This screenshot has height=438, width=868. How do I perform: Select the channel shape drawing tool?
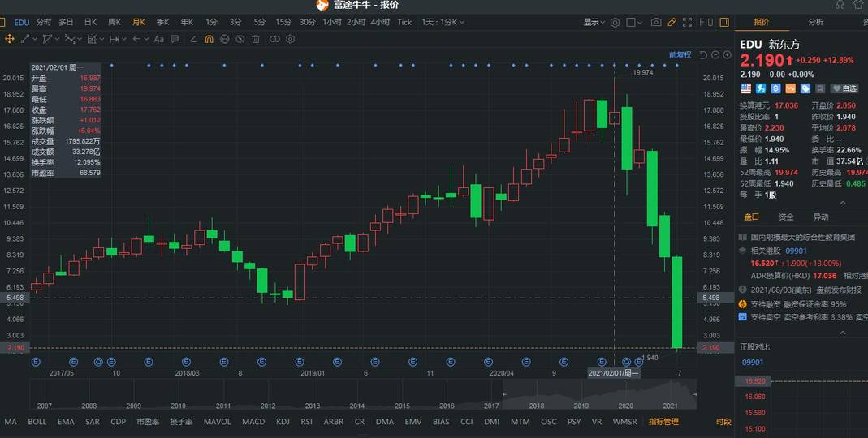48,39
